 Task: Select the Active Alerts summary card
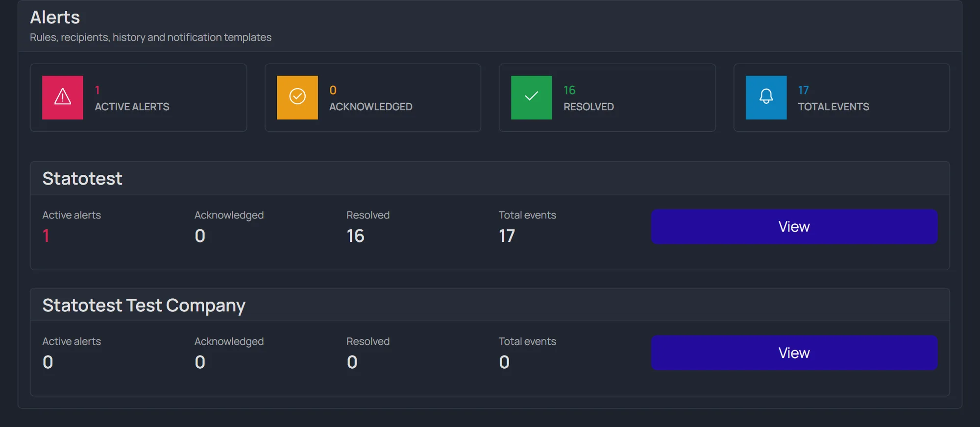pyautogui.click(x=138, y=97)
